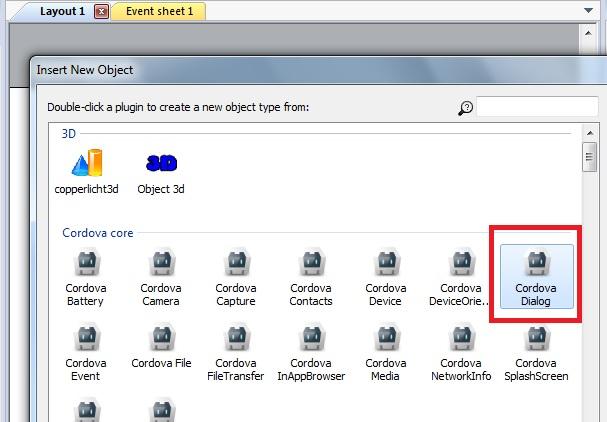This screenshot has width=607, height=422.
Task: Click the Cordova Dialog plugin
Action: 537,276
